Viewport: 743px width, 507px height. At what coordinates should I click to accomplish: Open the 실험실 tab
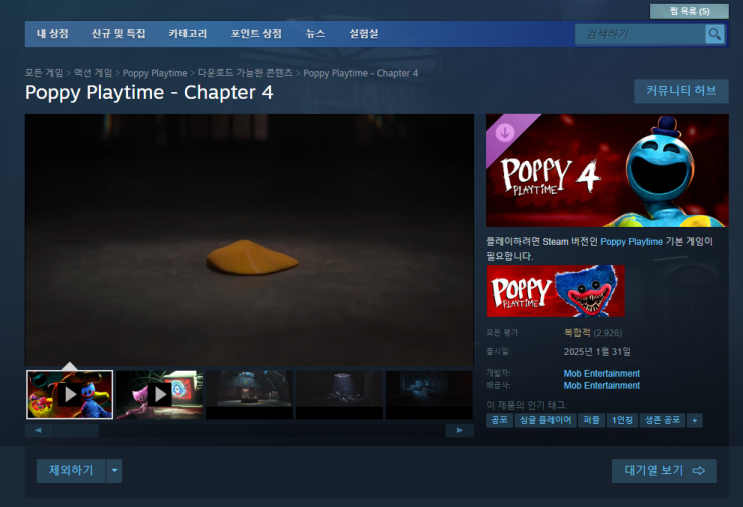[363, 34]
